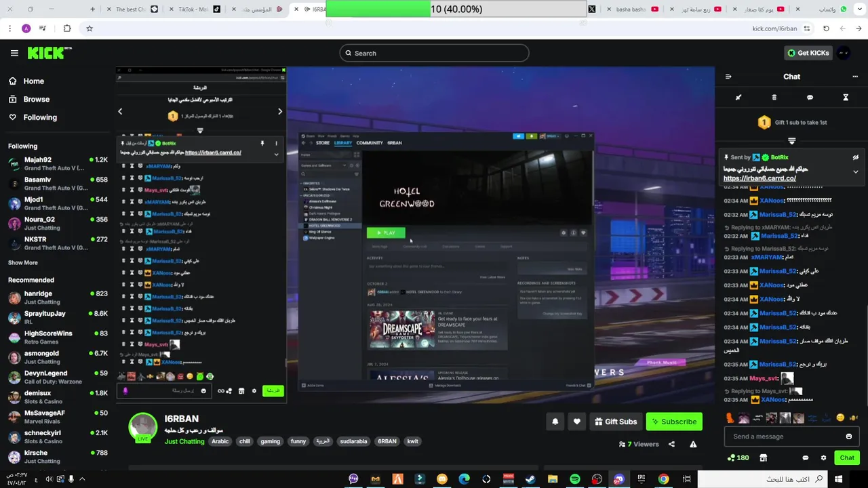
Task: Open recommended channel HighScoreWins
Action: (x=58, y=337)
